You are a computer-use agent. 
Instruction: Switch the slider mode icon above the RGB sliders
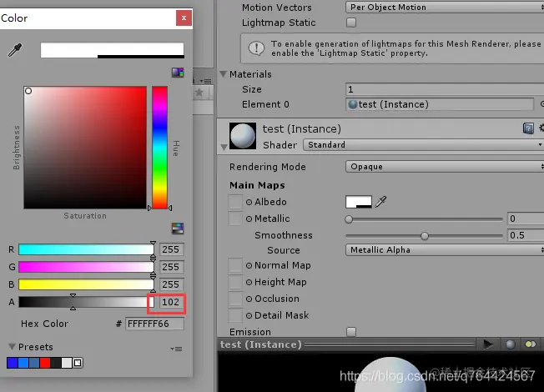coord(178,229)
